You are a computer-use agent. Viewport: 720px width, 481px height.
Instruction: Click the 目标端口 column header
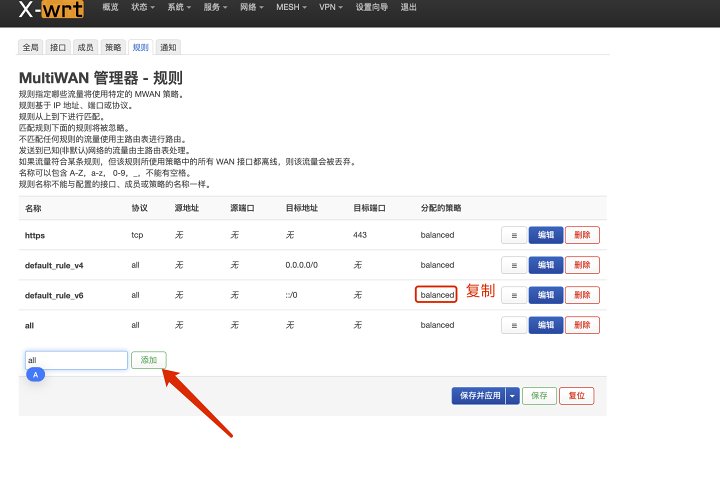(369, 208)
